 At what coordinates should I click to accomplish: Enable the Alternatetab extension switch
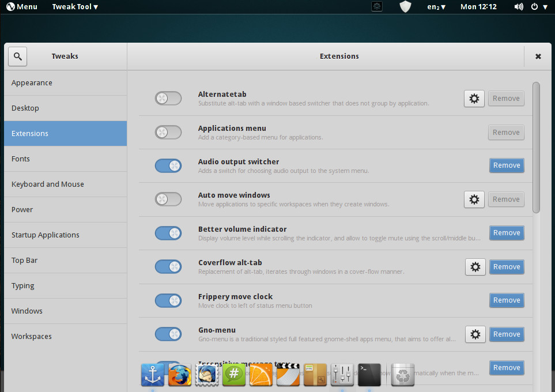(168, 99)
